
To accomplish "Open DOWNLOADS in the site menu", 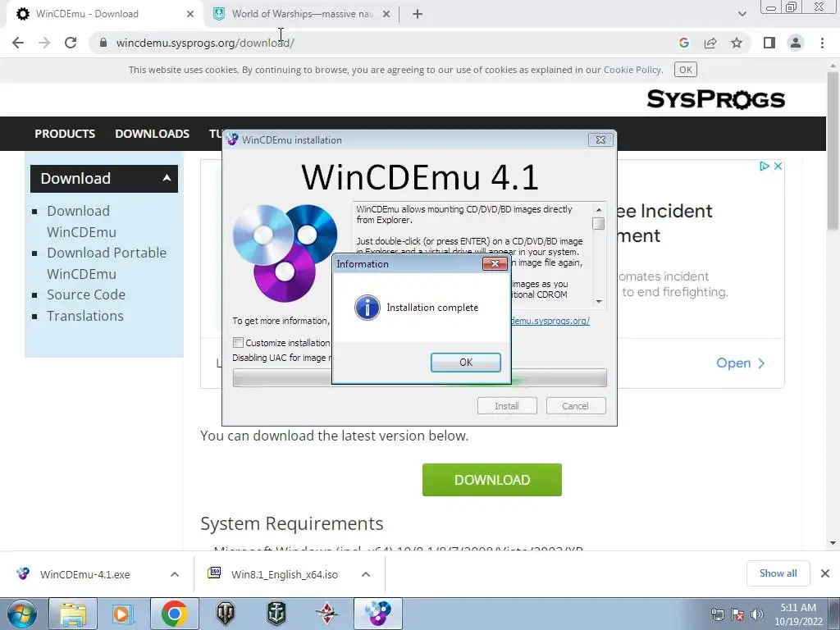I will [x=152, y=134].
